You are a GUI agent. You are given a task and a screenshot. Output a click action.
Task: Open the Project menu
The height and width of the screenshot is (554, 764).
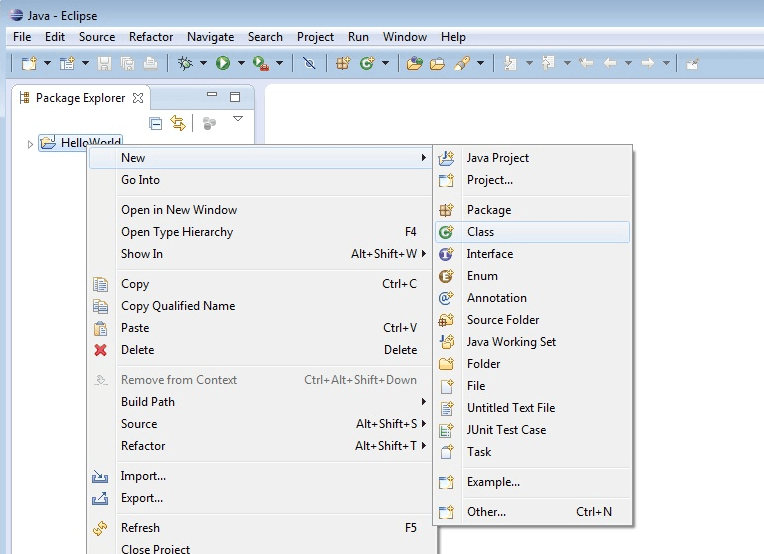pos(315,37)
